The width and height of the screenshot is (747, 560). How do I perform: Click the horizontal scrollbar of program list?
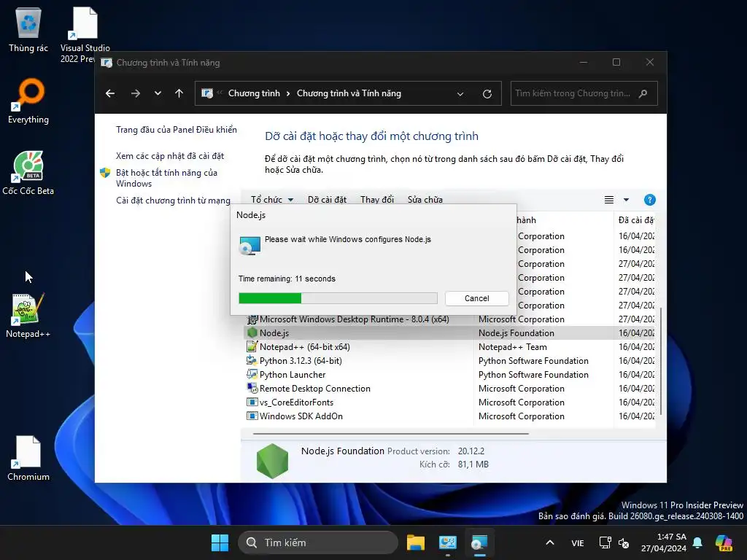point(391,434)
